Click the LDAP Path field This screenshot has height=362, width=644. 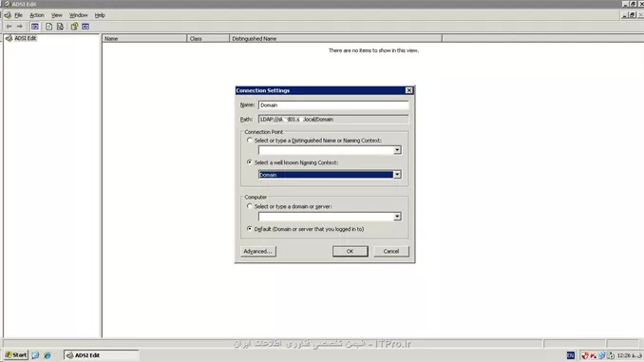pyautogui.click(x=333, y=119)
